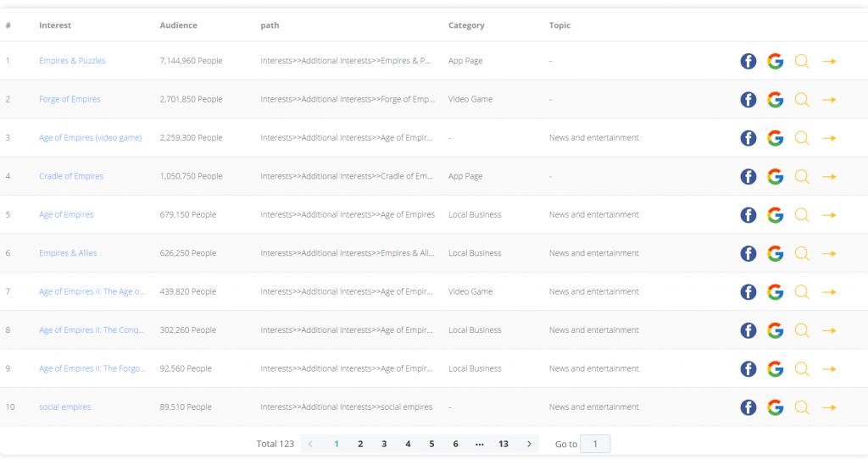Magnifier icon for Age of Empires (video game)
Image resolution: width=868 pixels, height=459 pixels.
(802, 138)
